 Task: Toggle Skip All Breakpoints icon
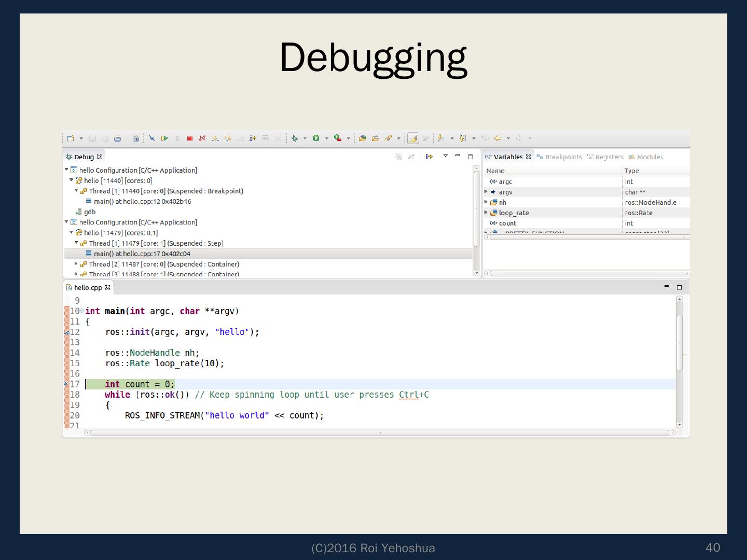[x=151, y=138]
